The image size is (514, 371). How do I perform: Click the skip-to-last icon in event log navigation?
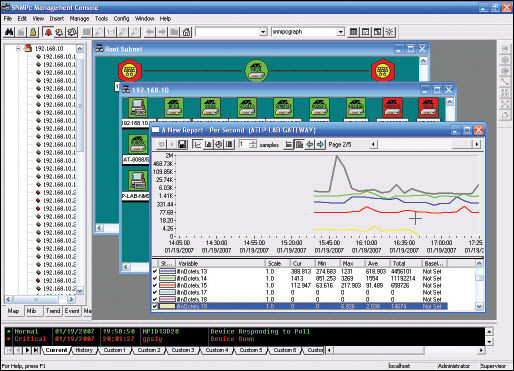coord(36,350)
